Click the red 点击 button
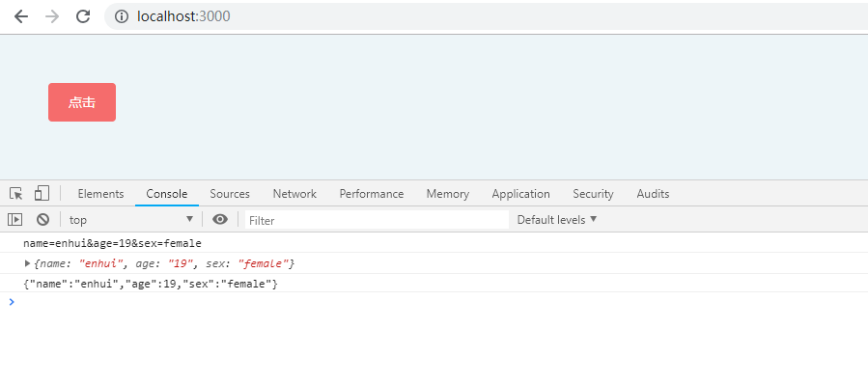The width and height of the screenshot is (868, 383). [x=82, y=102]
